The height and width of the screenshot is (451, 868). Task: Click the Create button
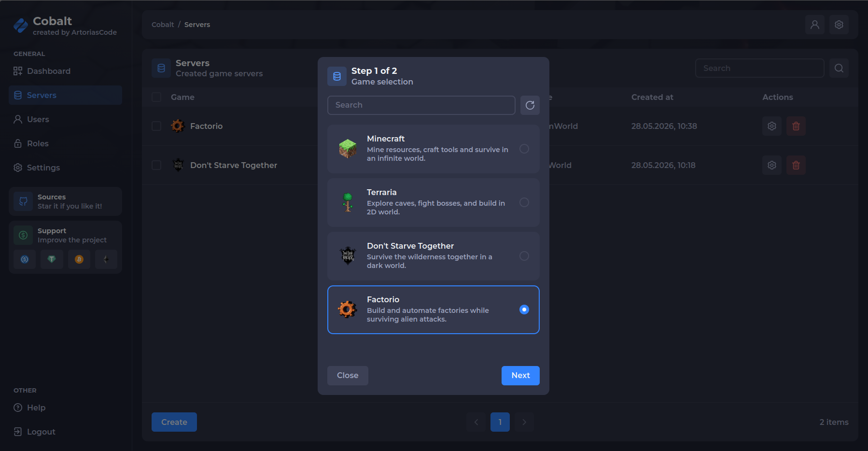[174, 422]
